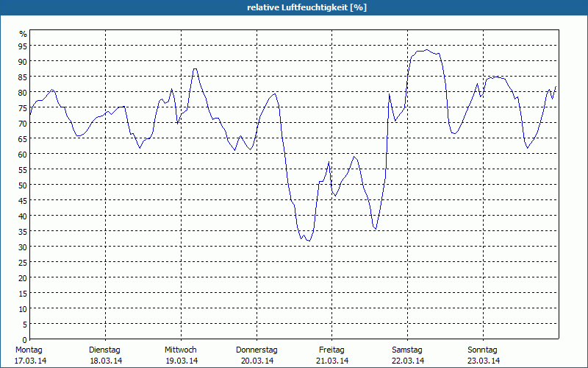
Task: Click the '%' unit label on the y-axis
Action: tap(24, 34)
